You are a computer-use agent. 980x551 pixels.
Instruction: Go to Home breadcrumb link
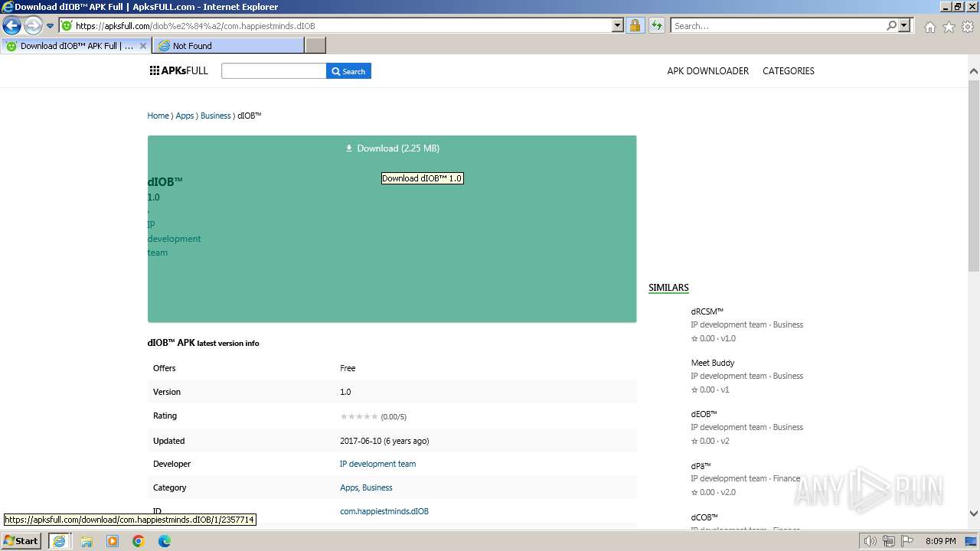pyautogui.click(x=158, y=116)
